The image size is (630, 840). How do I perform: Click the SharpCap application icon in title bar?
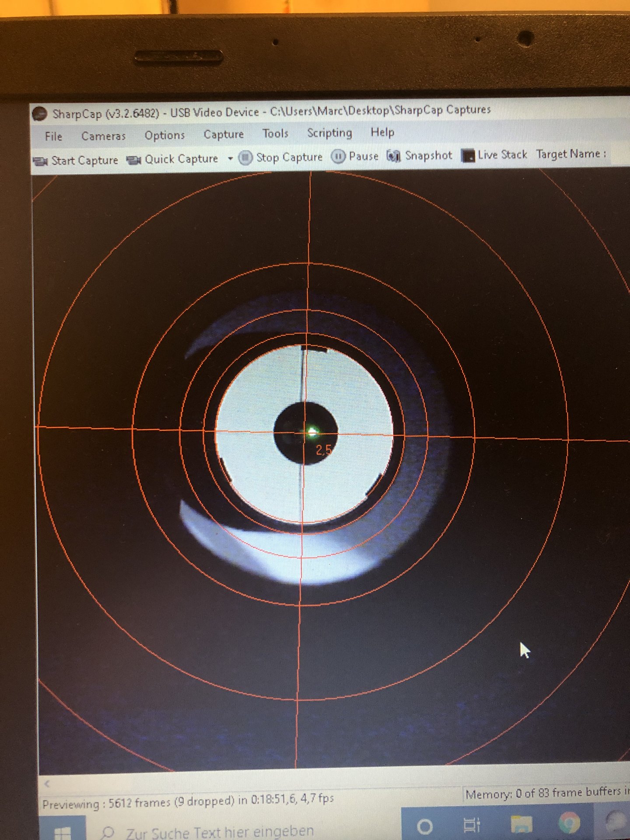tap(40, 114)
